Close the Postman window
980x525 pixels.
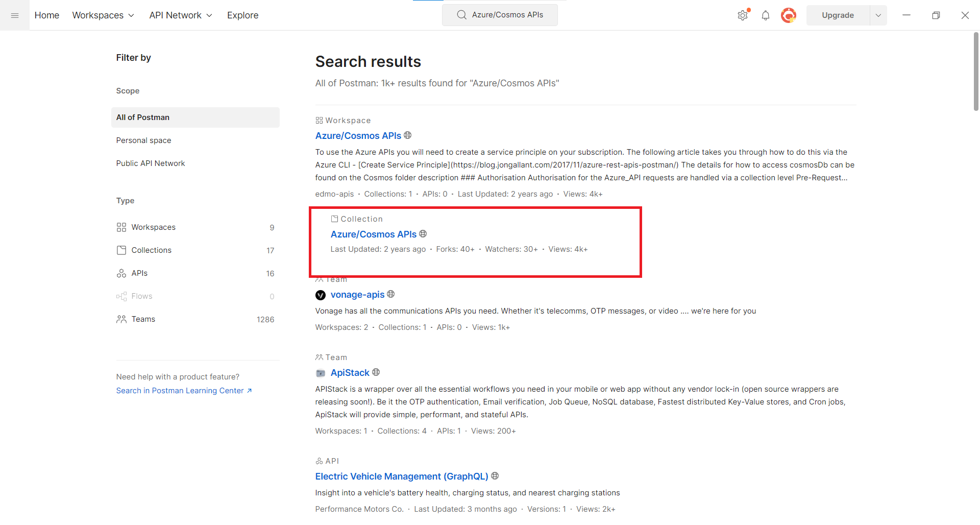[x=965, y=15]
